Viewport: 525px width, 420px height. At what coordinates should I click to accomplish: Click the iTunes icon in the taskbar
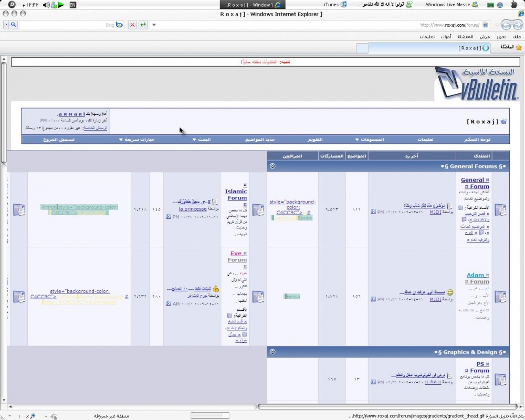tap(343, 5)
